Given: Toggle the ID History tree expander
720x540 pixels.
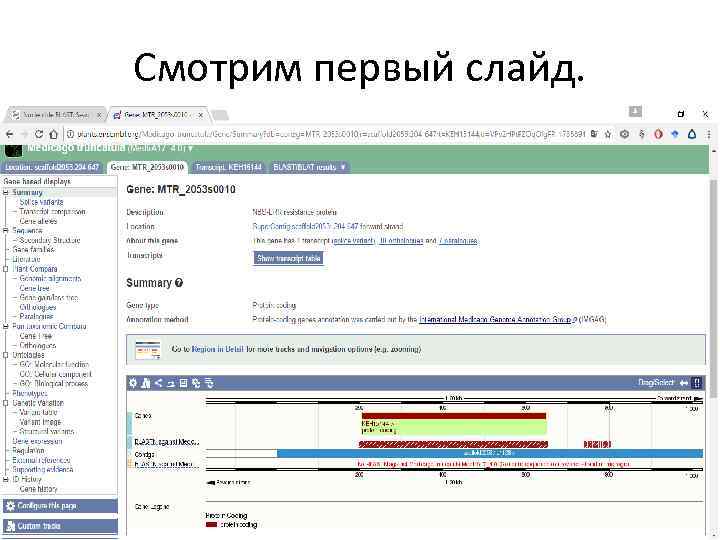Looking at the screenshot, I should [6, 479].
